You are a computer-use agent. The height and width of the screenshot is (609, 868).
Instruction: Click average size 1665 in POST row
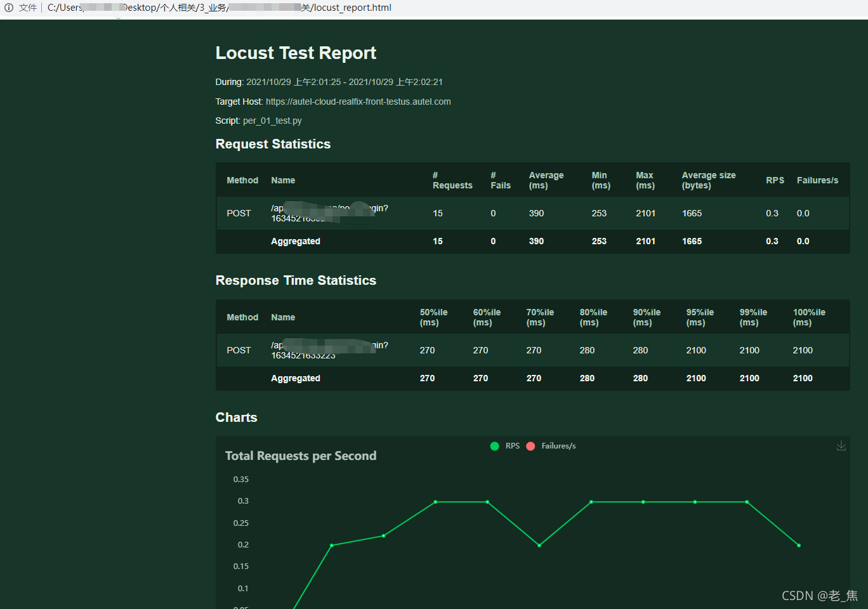[x=692, y=213]
